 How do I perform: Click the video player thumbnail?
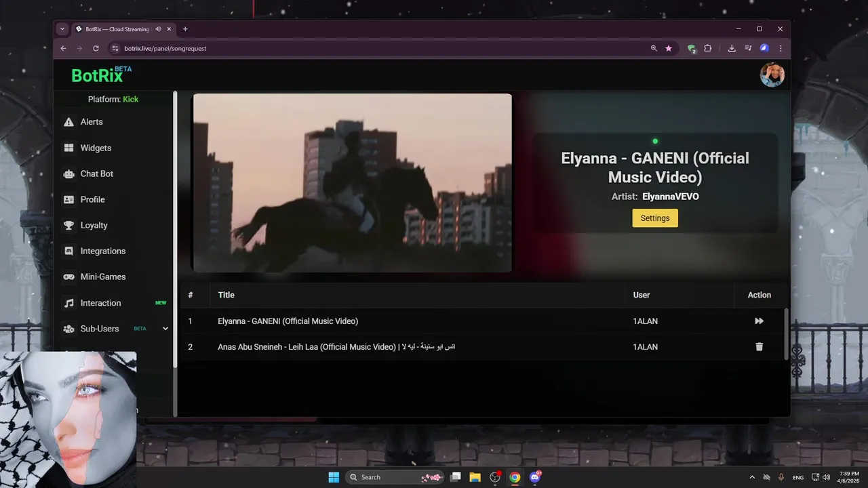[352, 183]
